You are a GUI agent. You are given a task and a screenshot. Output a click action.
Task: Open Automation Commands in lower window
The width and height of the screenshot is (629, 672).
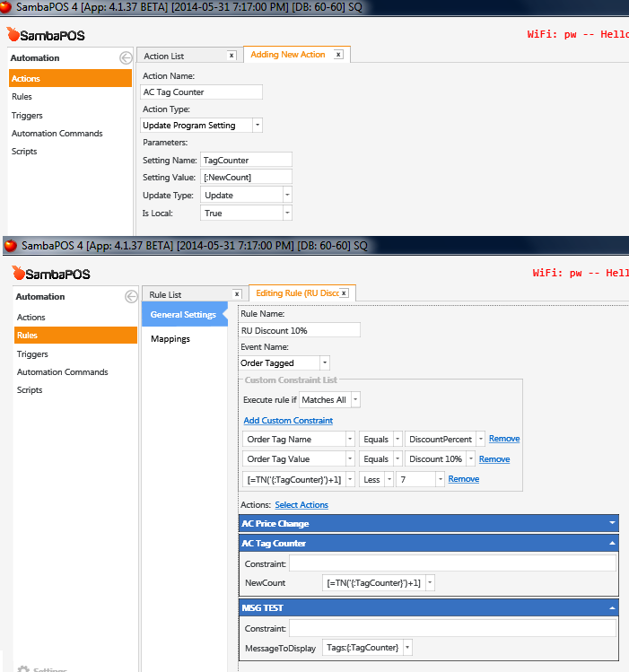(62, 372)
